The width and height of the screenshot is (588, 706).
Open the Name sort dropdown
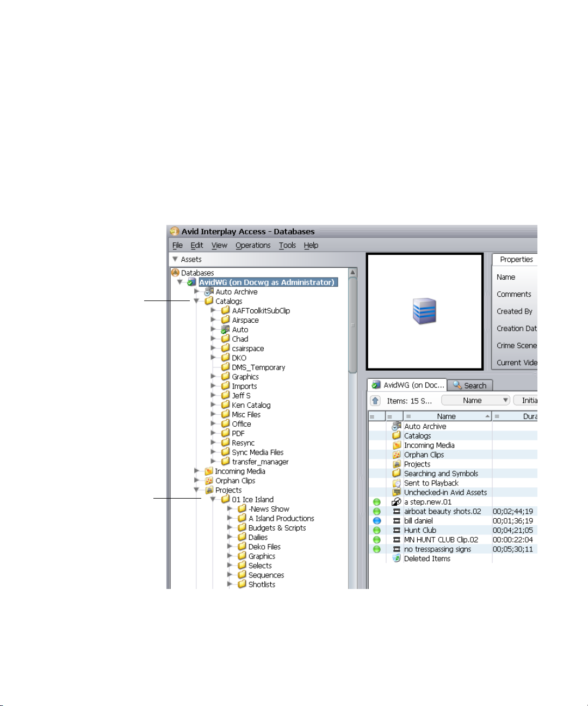click(x=475, y=401)
